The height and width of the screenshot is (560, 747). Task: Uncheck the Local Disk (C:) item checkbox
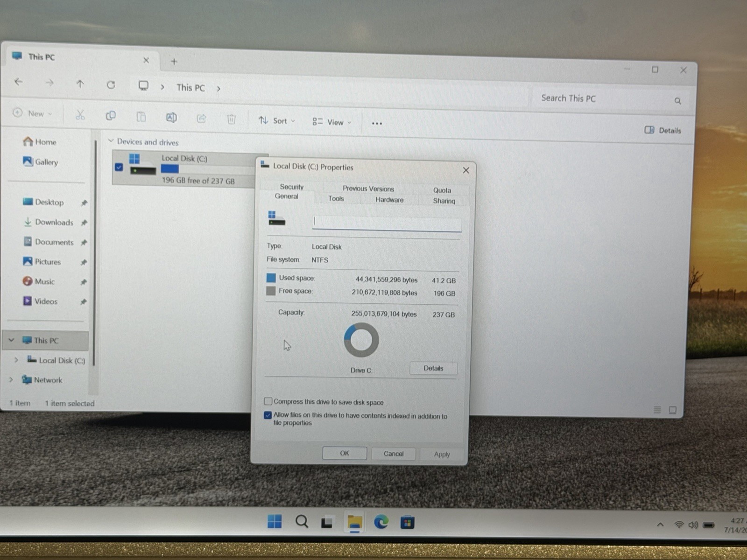point(119,167)
